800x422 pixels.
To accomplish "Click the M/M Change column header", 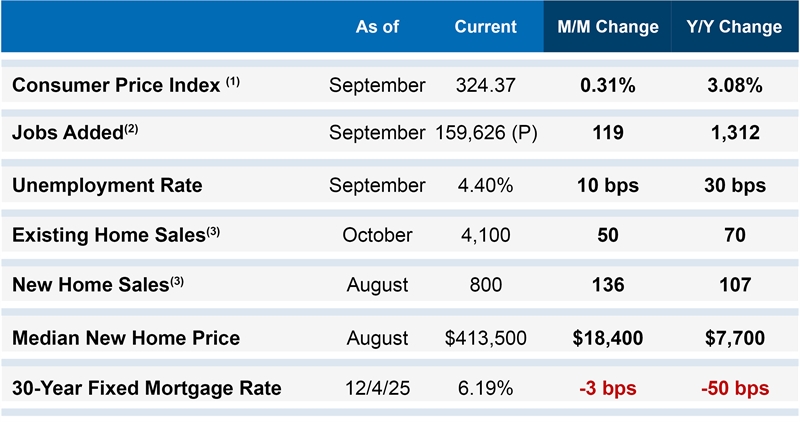I will pos(608,27).
